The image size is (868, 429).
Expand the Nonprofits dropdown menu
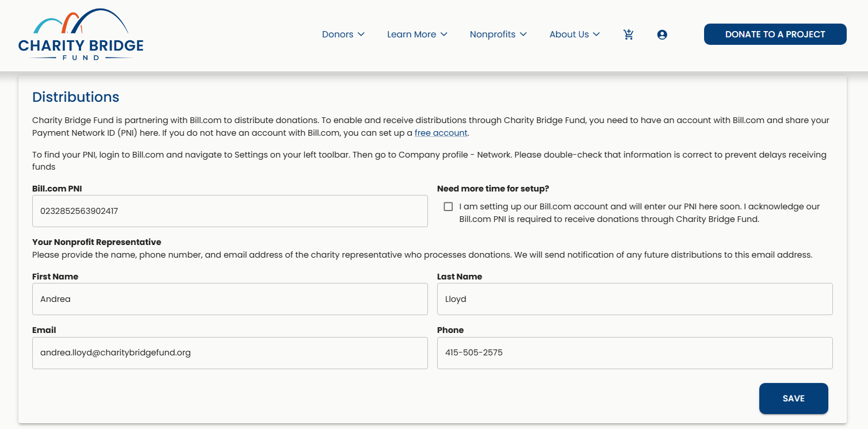click(x=498, y=35)
